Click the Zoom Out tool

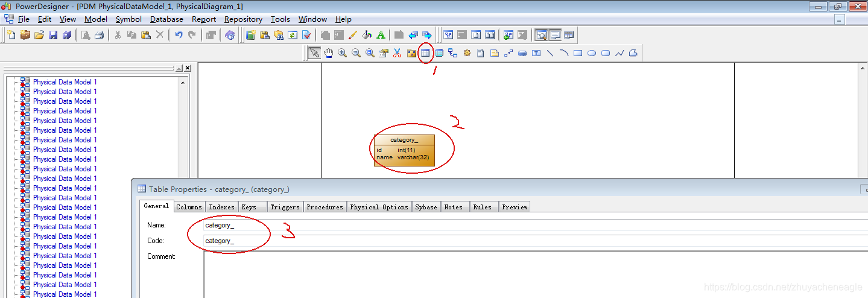click(356, 53)
